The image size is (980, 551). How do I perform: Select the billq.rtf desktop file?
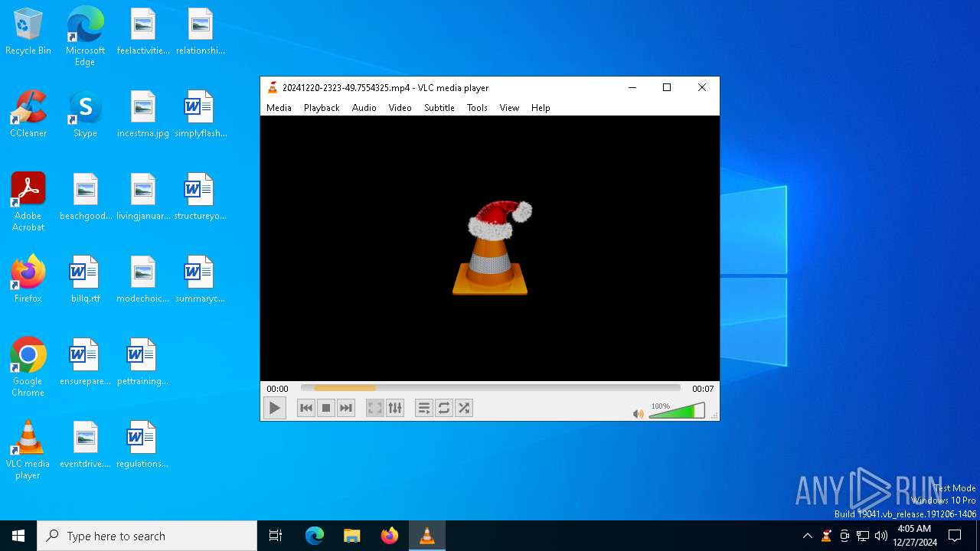85,279
